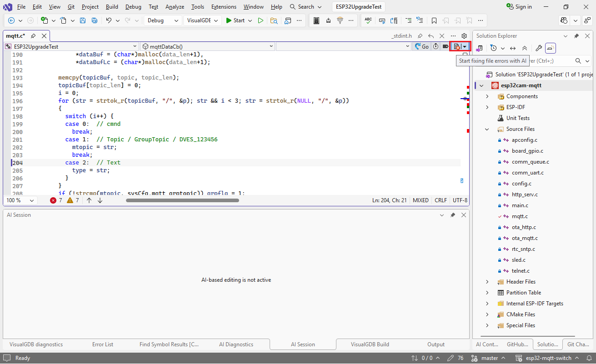
Task: Click the Collapse All icon in Solution Explorer
Action: [x=524, y=48]
